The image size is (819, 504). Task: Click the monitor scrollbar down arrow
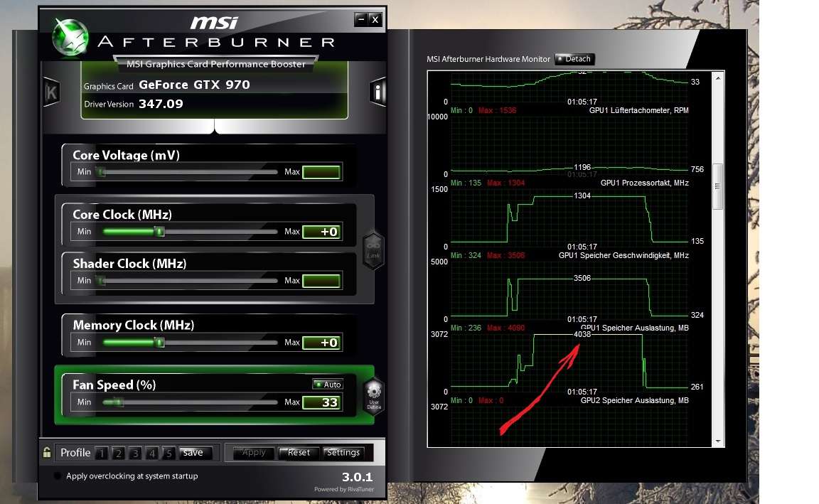(717, 441)
